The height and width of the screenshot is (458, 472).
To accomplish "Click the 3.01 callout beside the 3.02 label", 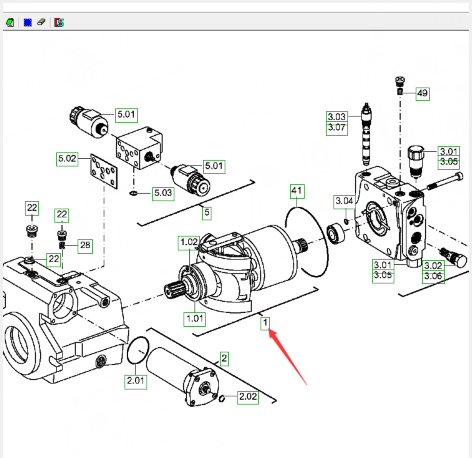I will pyautogui.click(x=383, y=265).
